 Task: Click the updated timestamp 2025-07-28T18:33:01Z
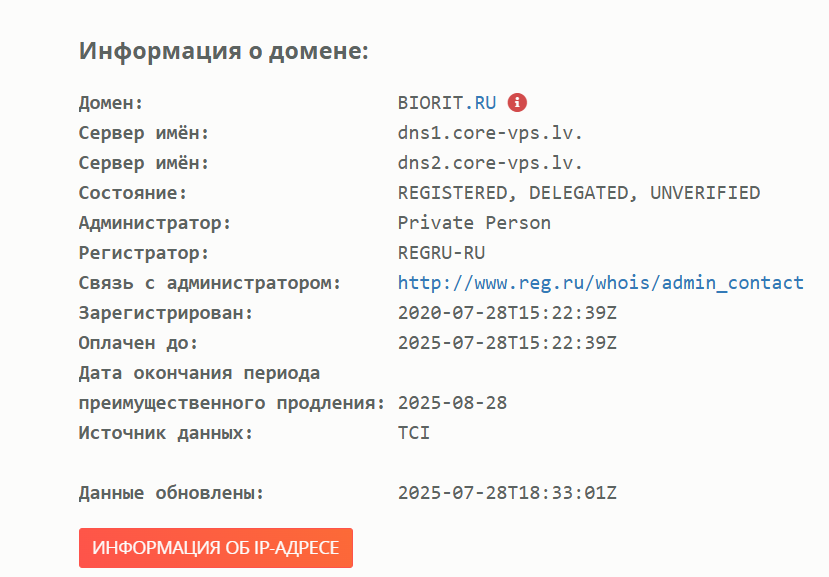507,493
